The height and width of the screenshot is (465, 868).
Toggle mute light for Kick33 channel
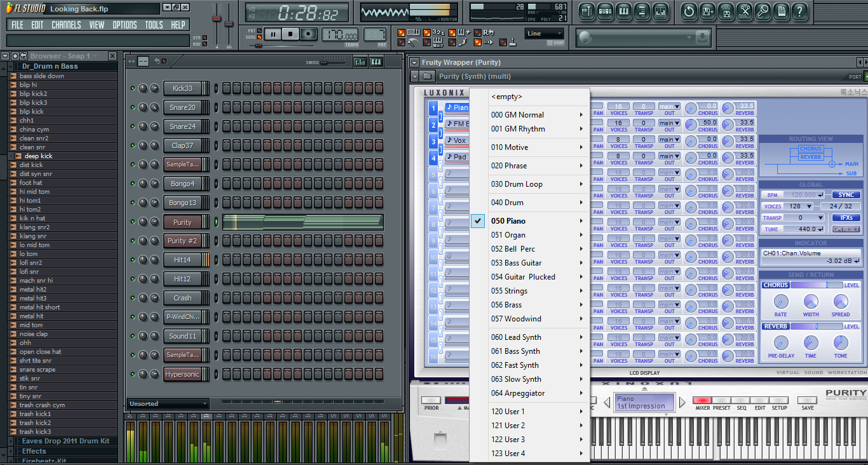(x=133, y=88)
